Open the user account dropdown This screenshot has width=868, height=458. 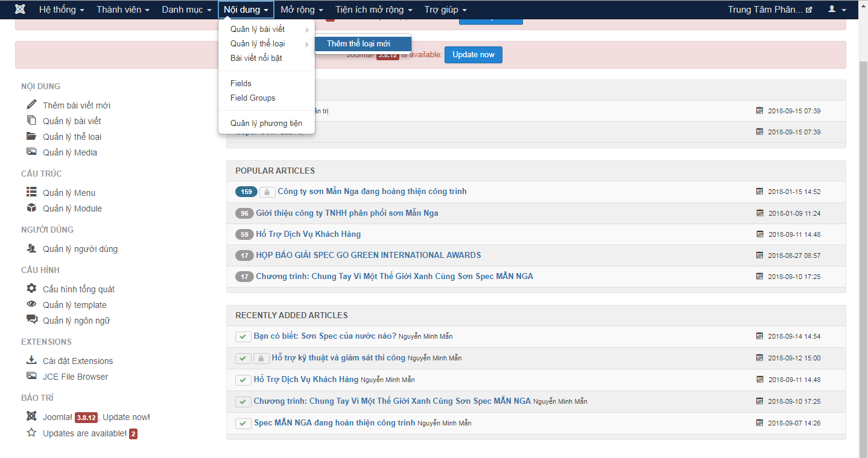pos(837,10)
